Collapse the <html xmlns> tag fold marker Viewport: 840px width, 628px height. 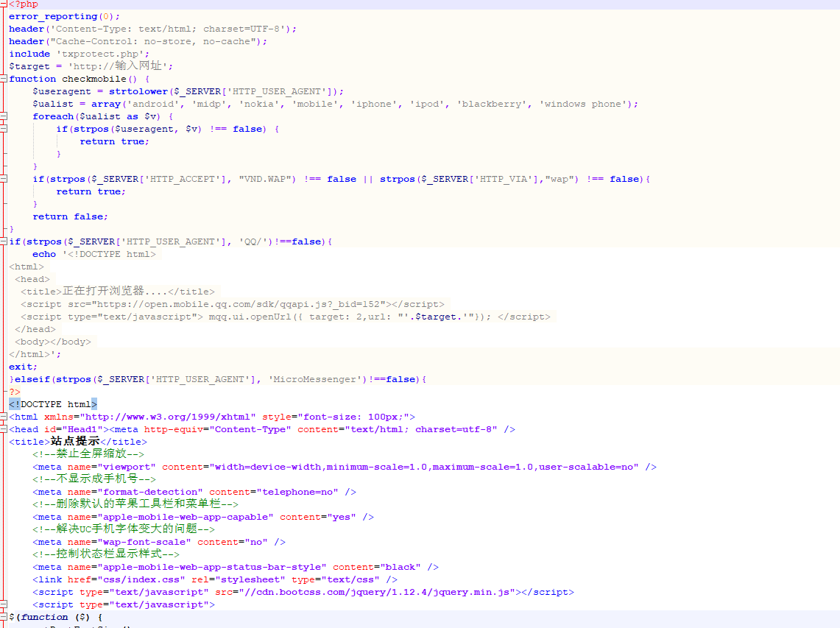pyautogui.click(x=3, y=417)
